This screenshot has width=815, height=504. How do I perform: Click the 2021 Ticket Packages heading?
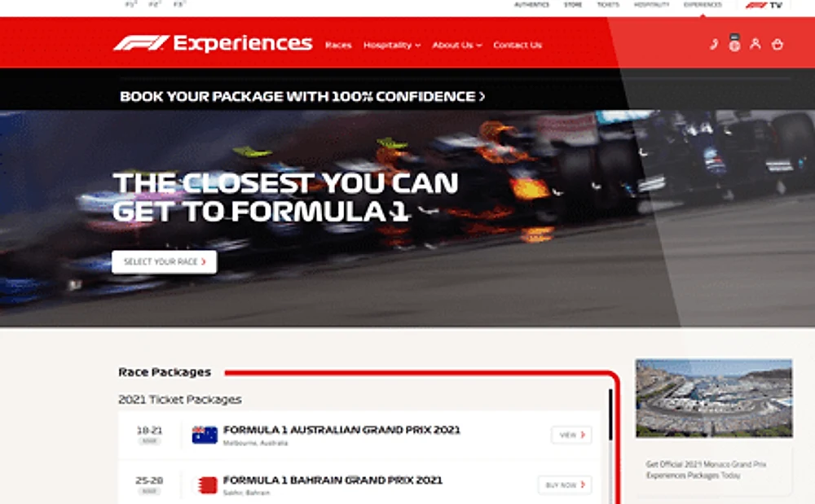[x=180, y=400]
